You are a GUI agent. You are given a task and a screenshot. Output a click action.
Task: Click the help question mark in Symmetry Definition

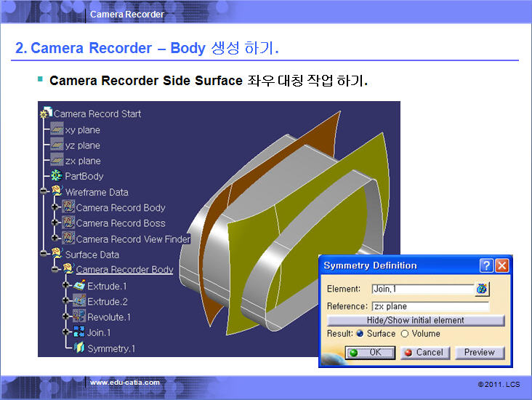[x=487, y=265]
